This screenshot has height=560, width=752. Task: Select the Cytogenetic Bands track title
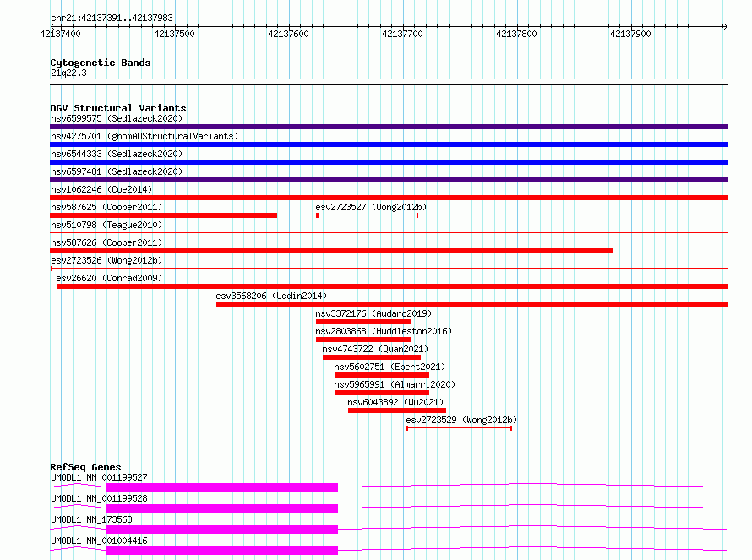[101, 63]
